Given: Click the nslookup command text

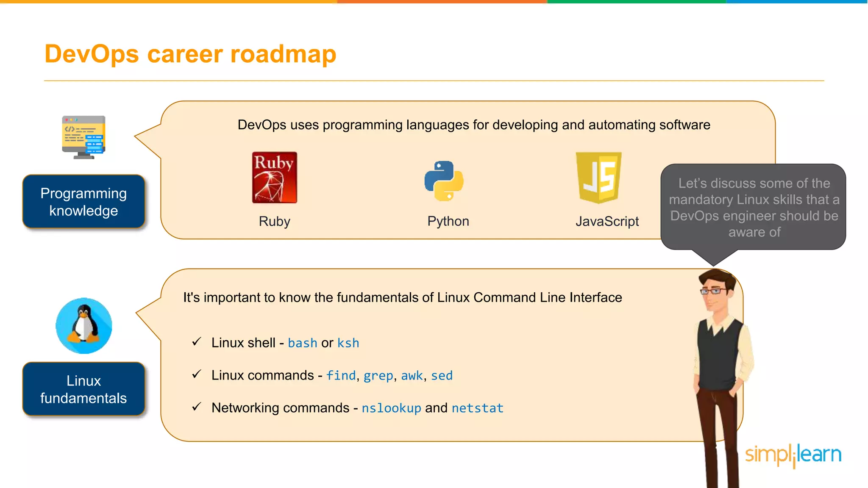Looking at the screenshot, I should click(x=391, y=408).
